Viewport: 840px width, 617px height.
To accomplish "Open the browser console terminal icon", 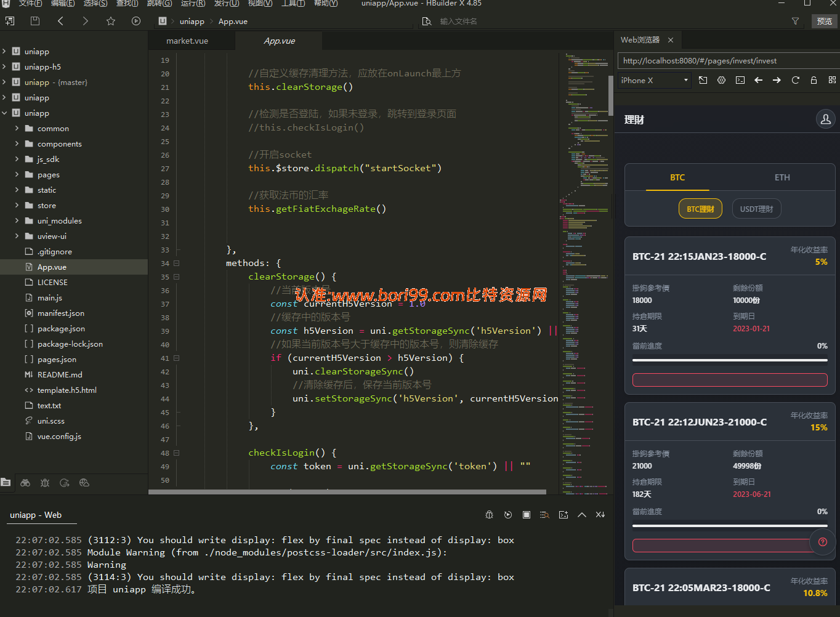I will click(740, 80).
